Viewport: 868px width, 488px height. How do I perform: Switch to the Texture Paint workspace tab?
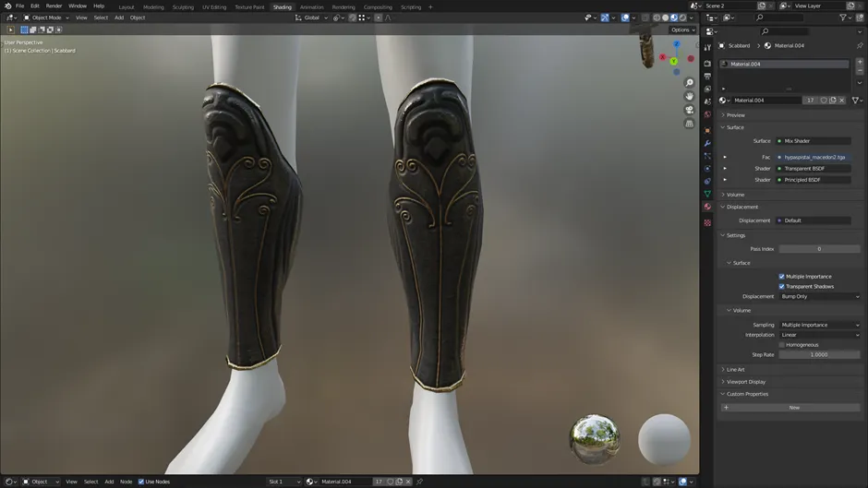click(x=249, y=7)
